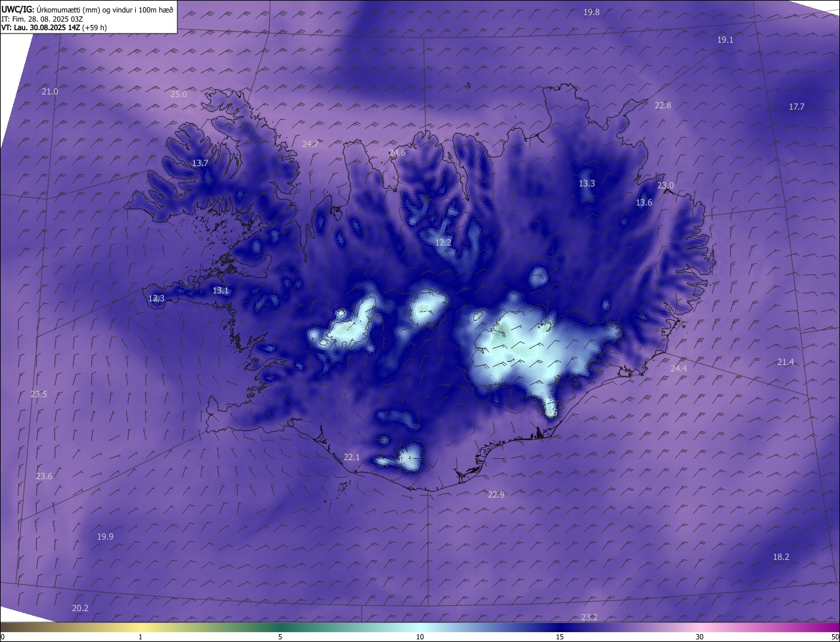Click the 12.3 value label

tap(156, 298)
